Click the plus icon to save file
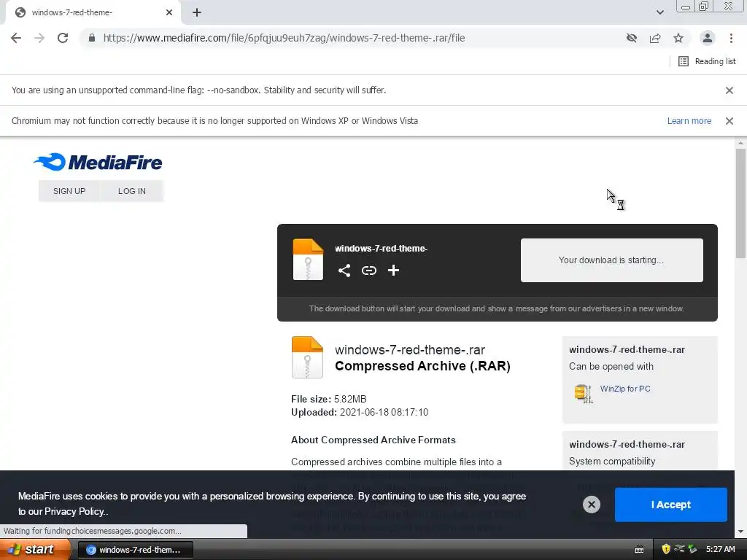 (x=393, y=271)
